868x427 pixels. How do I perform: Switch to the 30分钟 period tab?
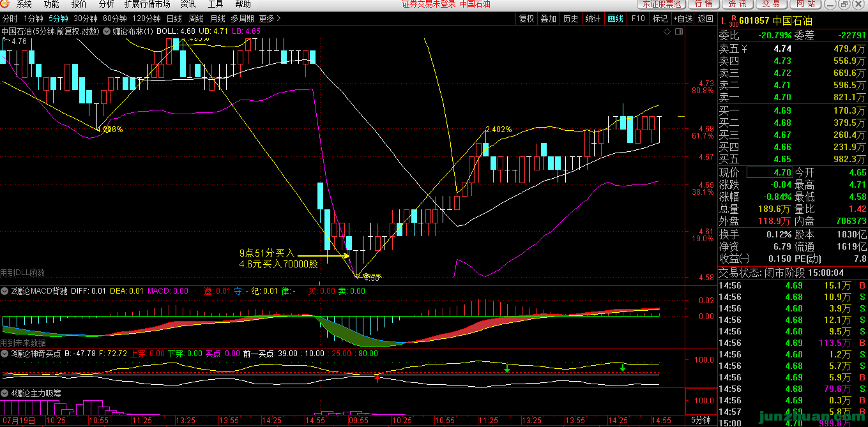click(x=86, y=19)
